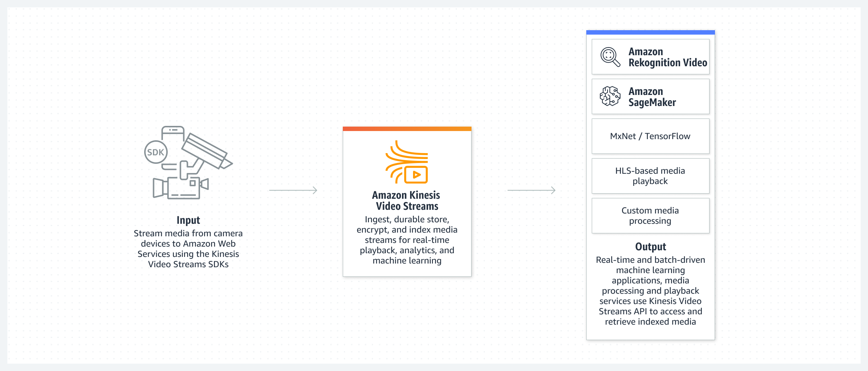Select the Input heading text
Viewport: 868px width, 371px height.
tap(188, 220)
